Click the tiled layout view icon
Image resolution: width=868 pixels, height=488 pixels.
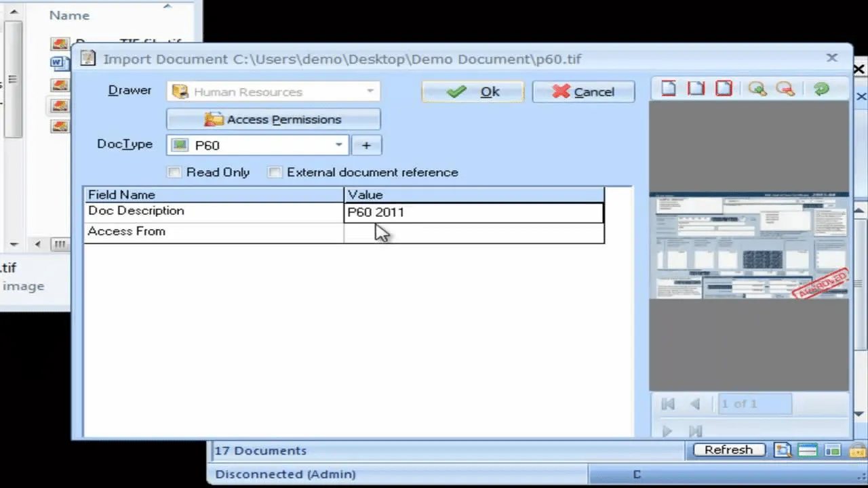click(833, 450)
